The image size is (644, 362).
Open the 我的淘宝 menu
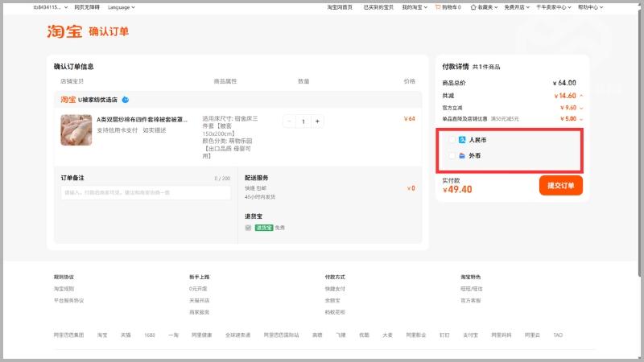click(x=414, y=6)
